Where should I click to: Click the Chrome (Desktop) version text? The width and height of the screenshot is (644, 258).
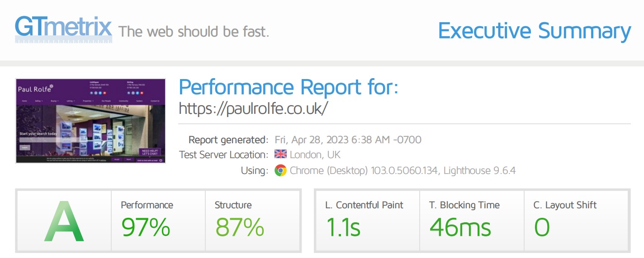pyautogui.click(x=402, y=170)
